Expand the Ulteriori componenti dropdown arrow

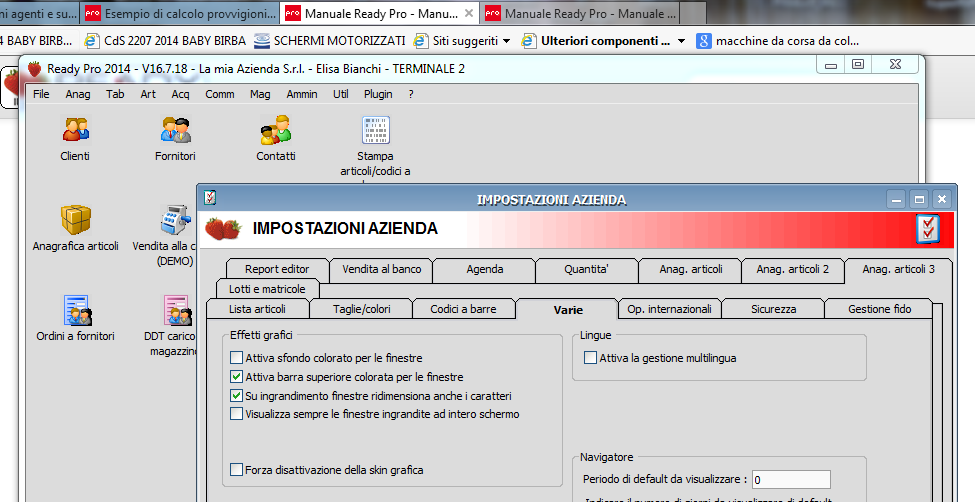(x=682, y=42)
